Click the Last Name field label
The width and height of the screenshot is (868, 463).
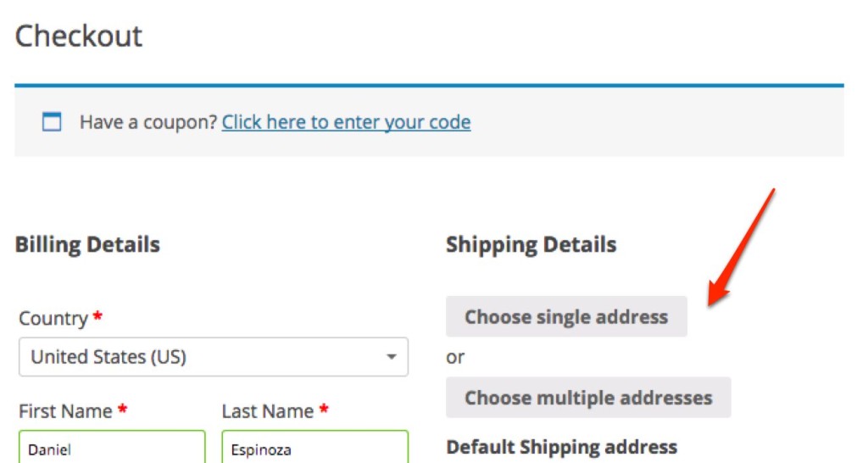pyautogui.click(x=268, y=411)
